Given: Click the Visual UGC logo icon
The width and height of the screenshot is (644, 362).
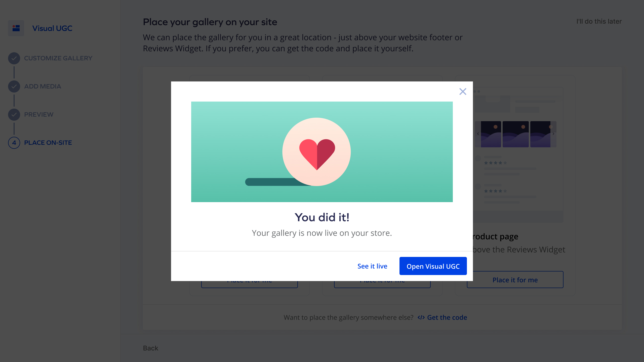Looking at the screenshot, I should click(x=16, y=28).
